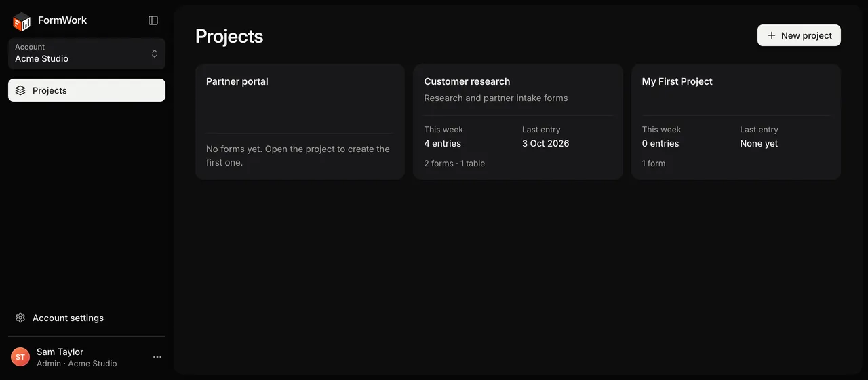Image resolution: width=868 pixels, height=380 pixels.
Task: Click '2 forms · 1 table' text
Action: [454, 163]
